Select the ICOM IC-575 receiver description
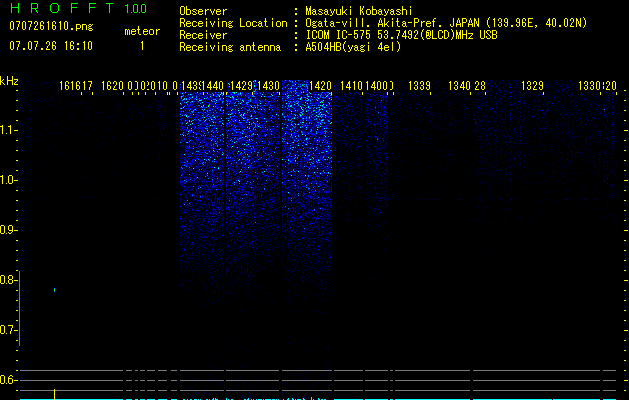629x400 pixels. click(401, 35)
